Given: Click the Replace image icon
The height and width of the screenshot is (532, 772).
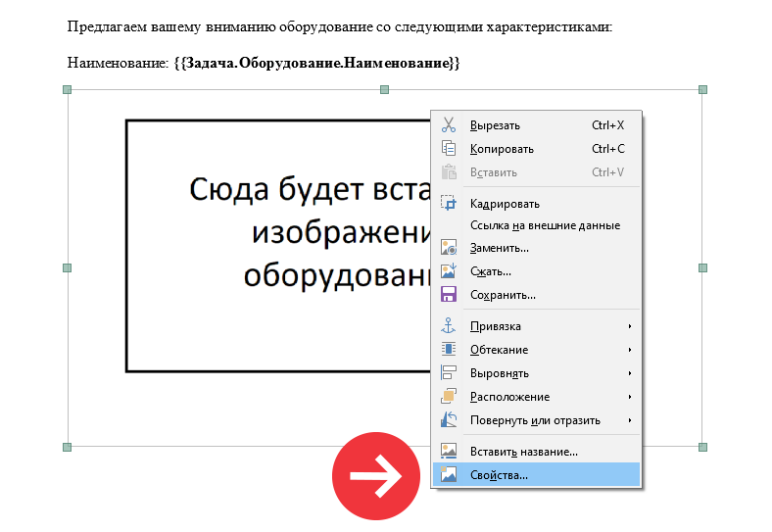Looking at the screenshot, I should click(x=449, y=247).
